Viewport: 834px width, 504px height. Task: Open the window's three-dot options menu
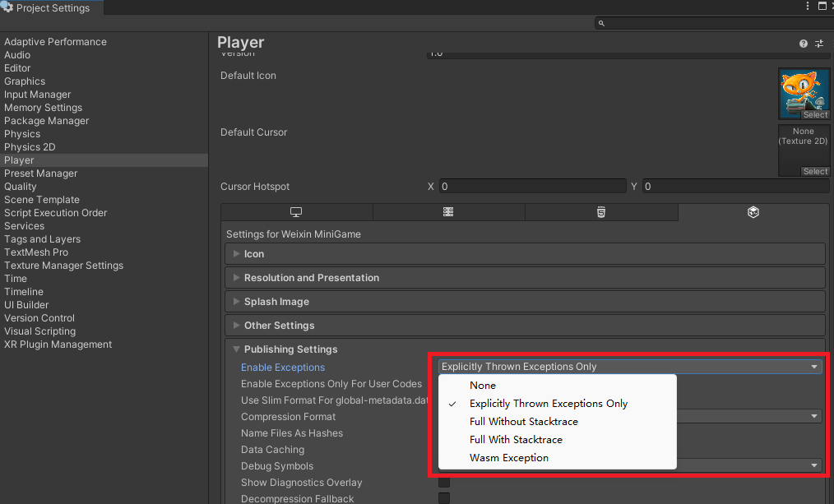pyautogui.click(x=808, y=7)
